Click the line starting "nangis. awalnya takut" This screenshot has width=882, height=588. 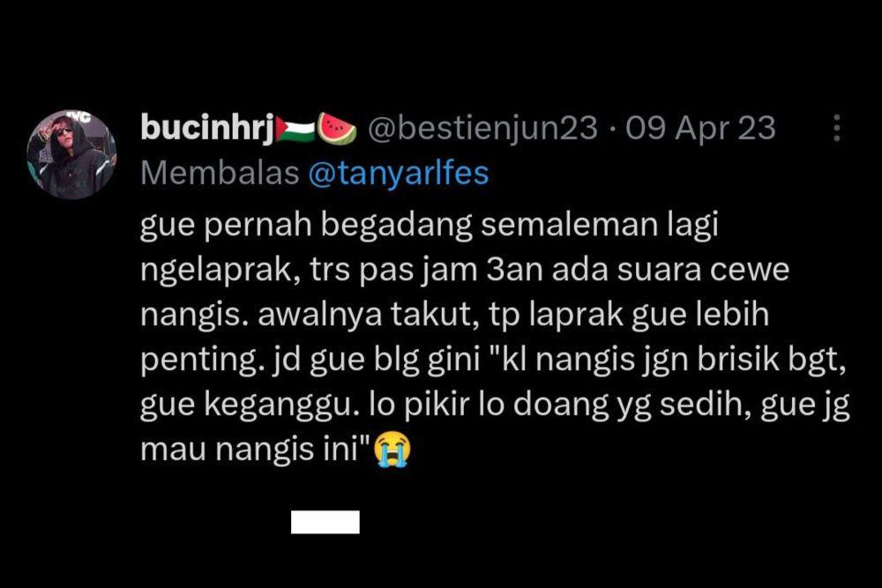click(x=454, y=316)
